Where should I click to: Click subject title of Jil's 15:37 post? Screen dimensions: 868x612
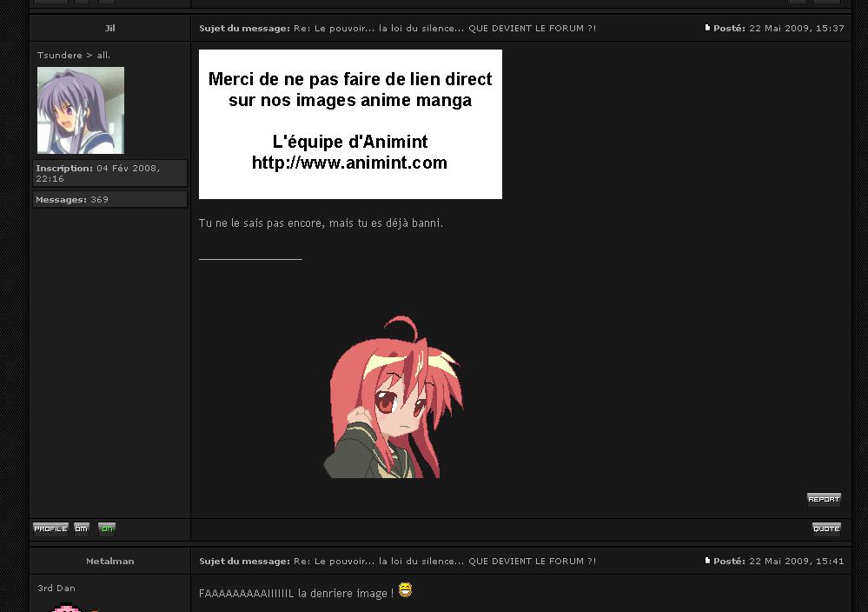coord(444,28)
